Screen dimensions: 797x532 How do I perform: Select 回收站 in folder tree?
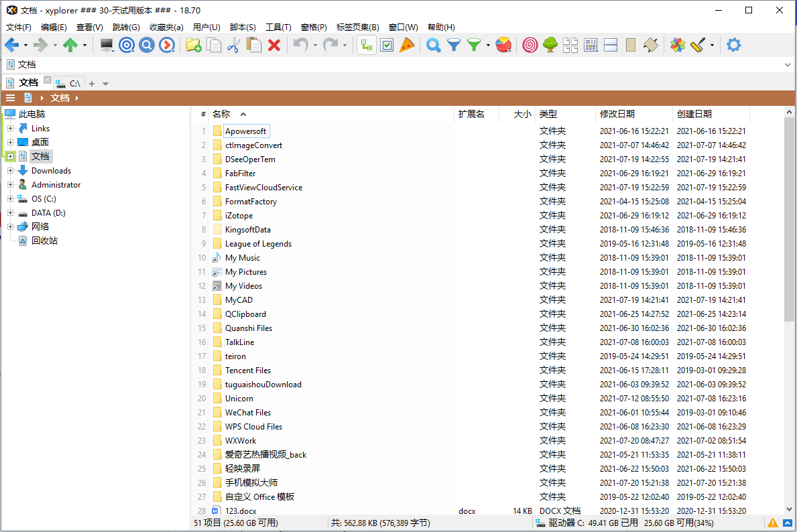tap(44, 241)
